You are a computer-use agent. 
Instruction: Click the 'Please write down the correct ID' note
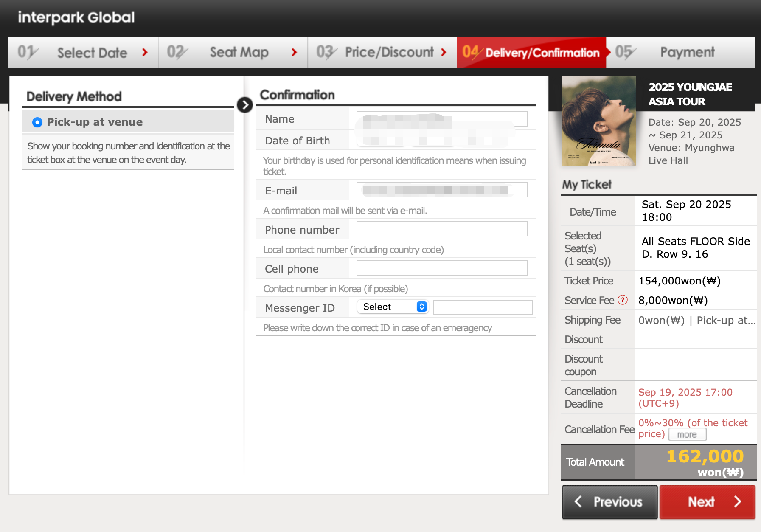coord(377,328)
